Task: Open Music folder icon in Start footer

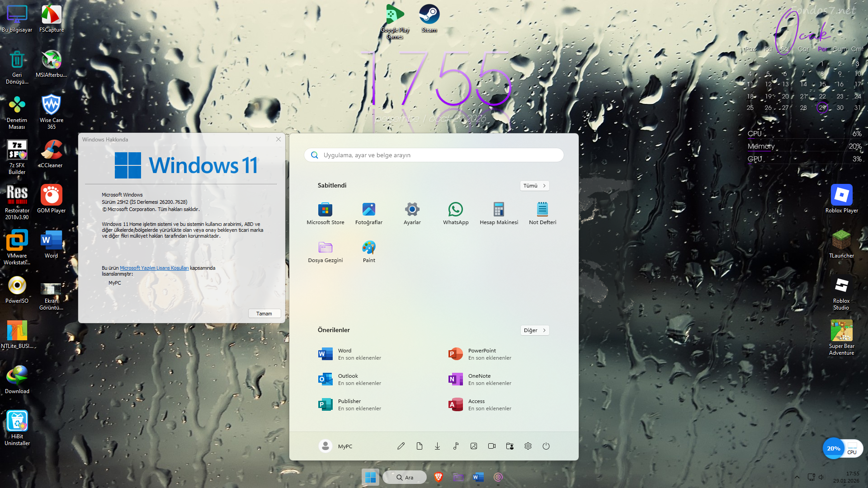Action: tap(456, 446)
